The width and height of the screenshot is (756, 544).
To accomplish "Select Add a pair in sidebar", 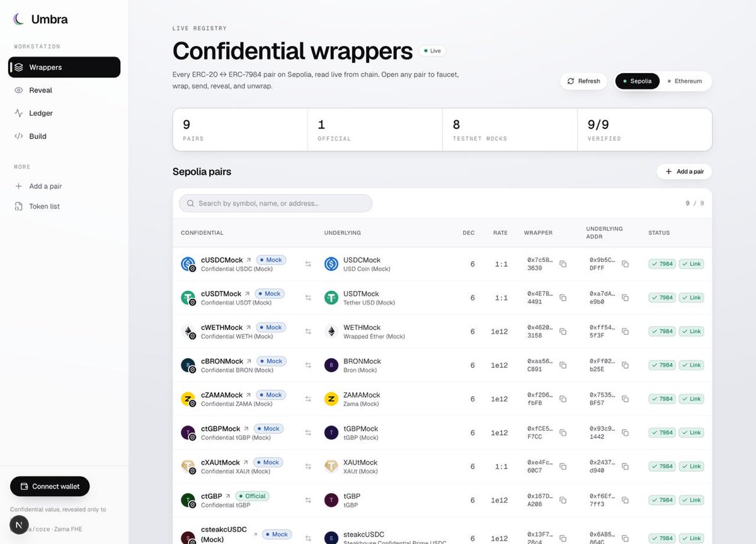I will 64,186.
